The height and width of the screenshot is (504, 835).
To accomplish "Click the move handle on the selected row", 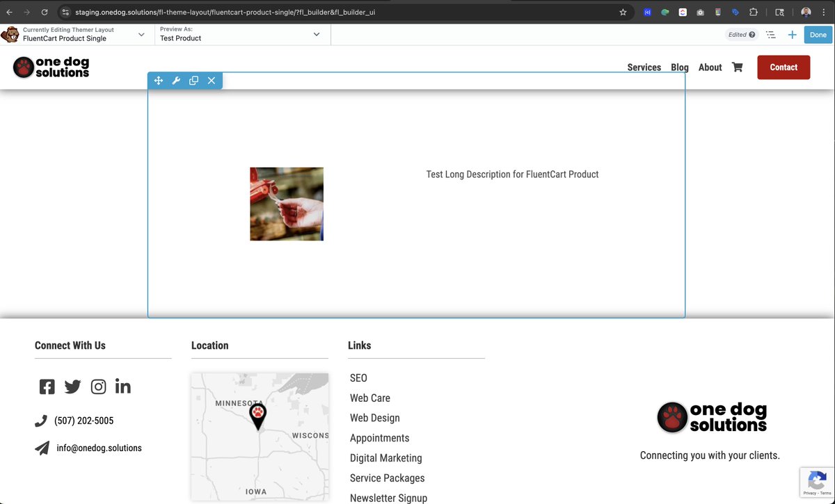I will tap(158, 81).
